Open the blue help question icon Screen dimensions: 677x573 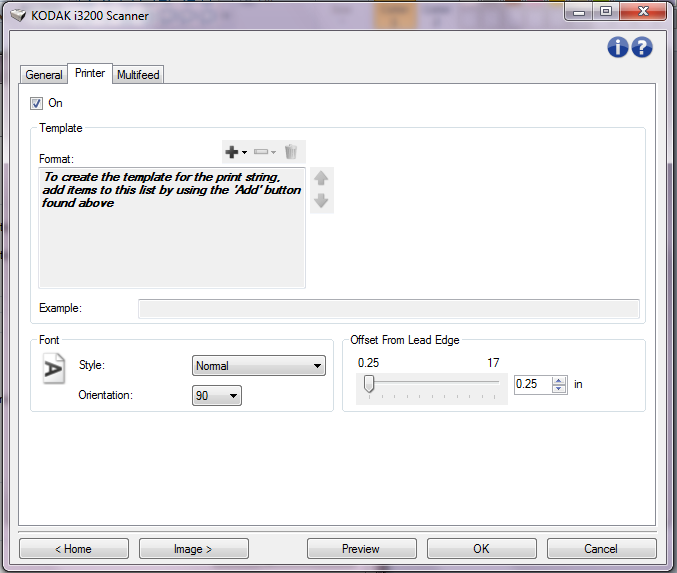point(642,47)
